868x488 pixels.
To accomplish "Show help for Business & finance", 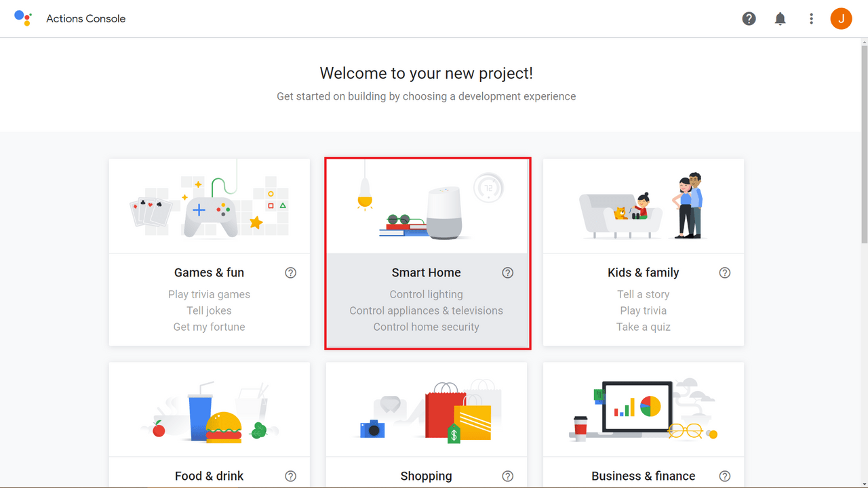I will tap(725, 476).
